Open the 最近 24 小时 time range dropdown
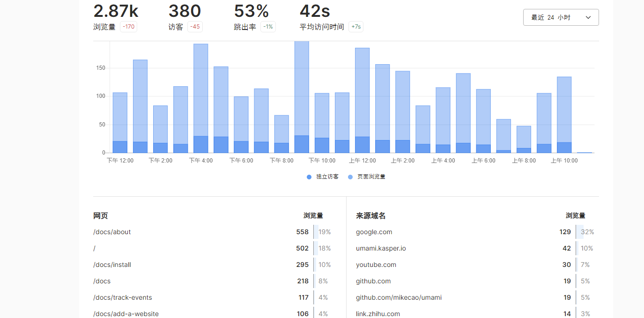 click(x=560, y=17)
